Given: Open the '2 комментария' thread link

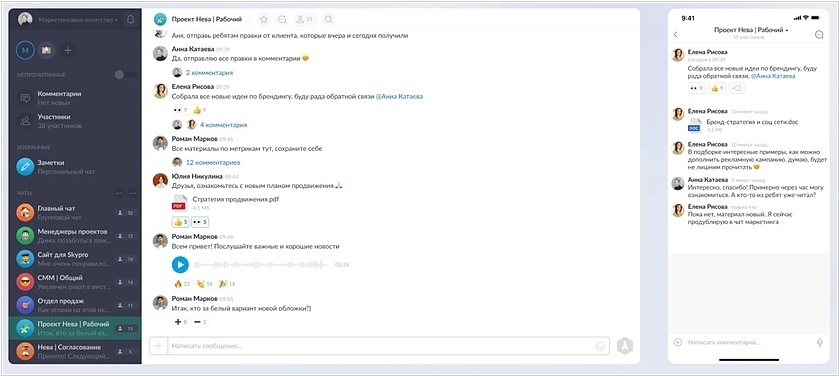Looking at the screenshot, I should pos(209,73).
